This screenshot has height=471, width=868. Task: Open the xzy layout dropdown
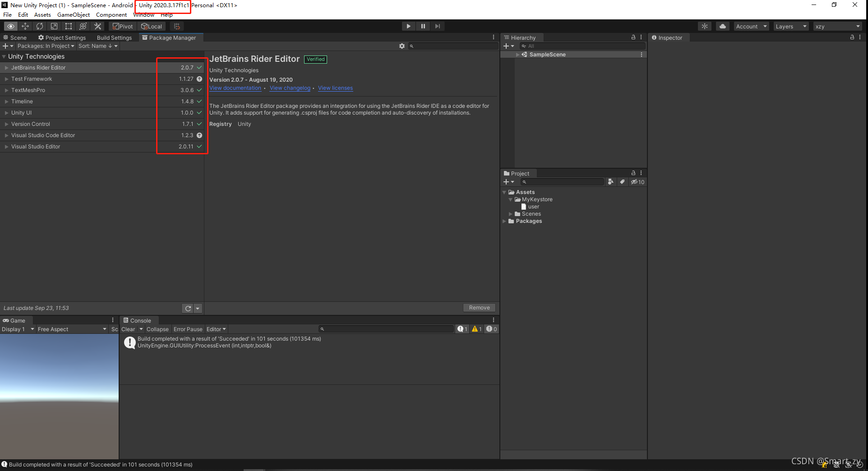pos(838,26)
